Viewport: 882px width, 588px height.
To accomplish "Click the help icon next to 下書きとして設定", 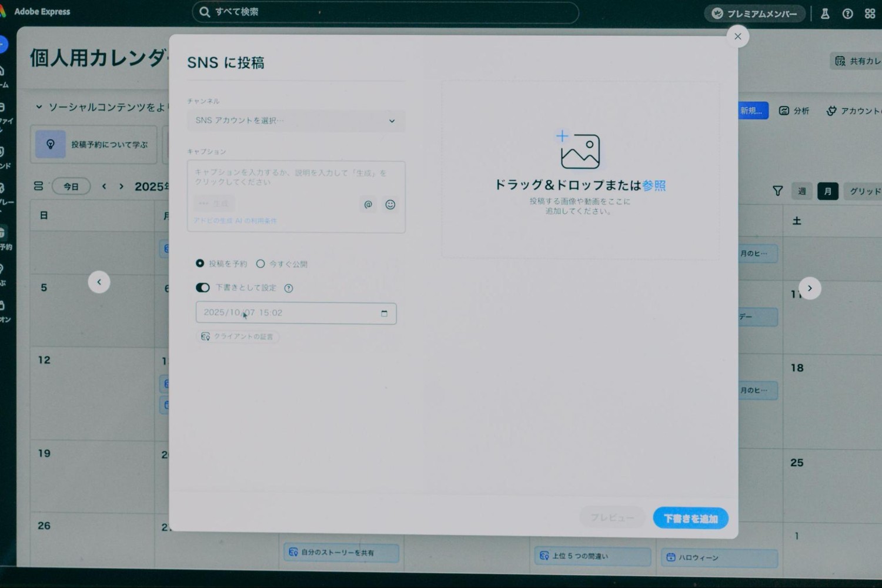I will (x=289, y=288).
